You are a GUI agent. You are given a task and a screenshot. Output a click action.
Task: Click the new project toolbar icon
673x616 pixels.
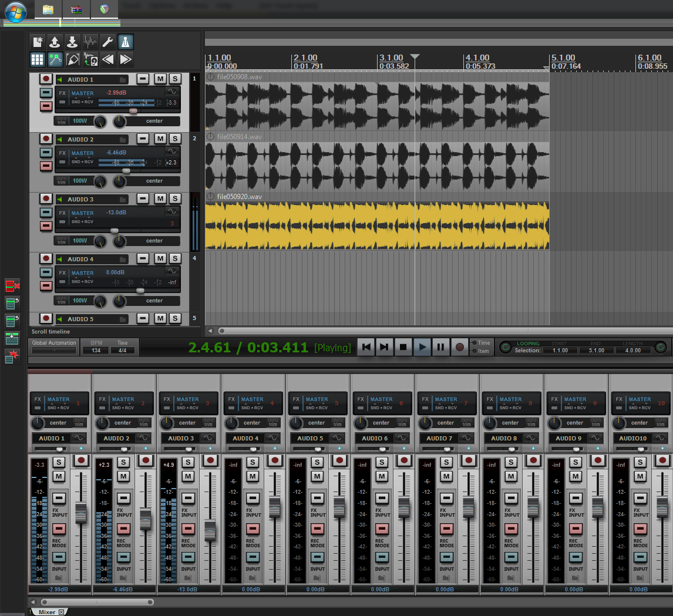38,42
